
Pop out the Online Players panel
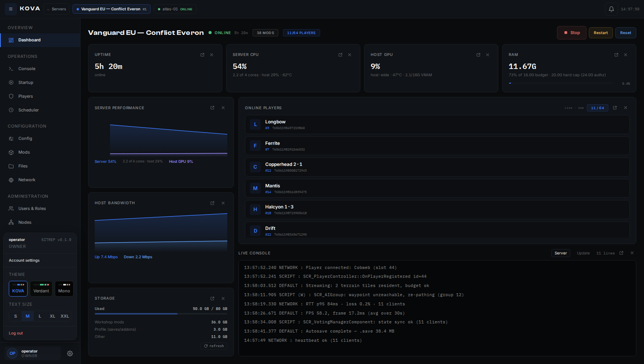[615, 108]
